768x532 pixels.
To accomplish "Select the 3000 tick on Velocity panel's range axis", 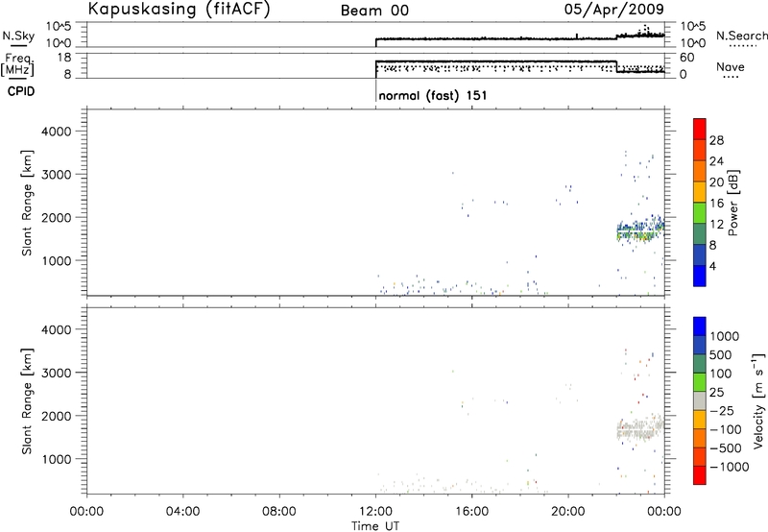I will point(57,373).
